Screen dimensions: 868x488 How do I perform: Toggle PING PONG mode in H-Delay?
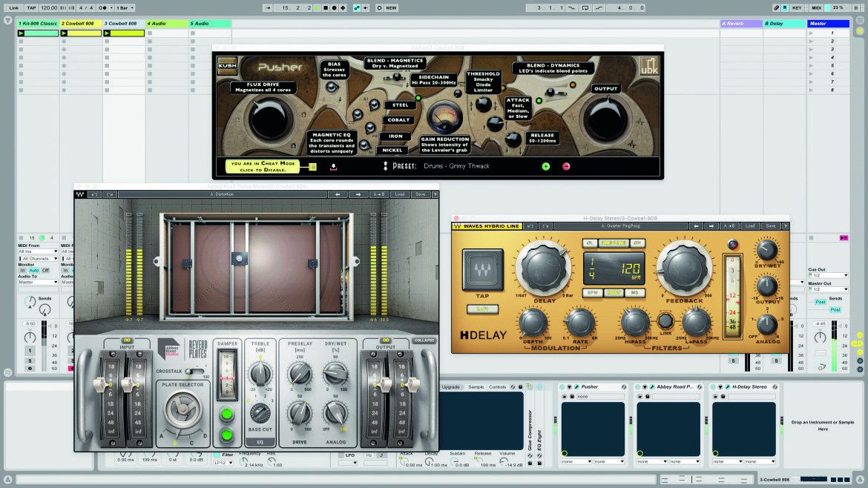[x=614, y=243]
